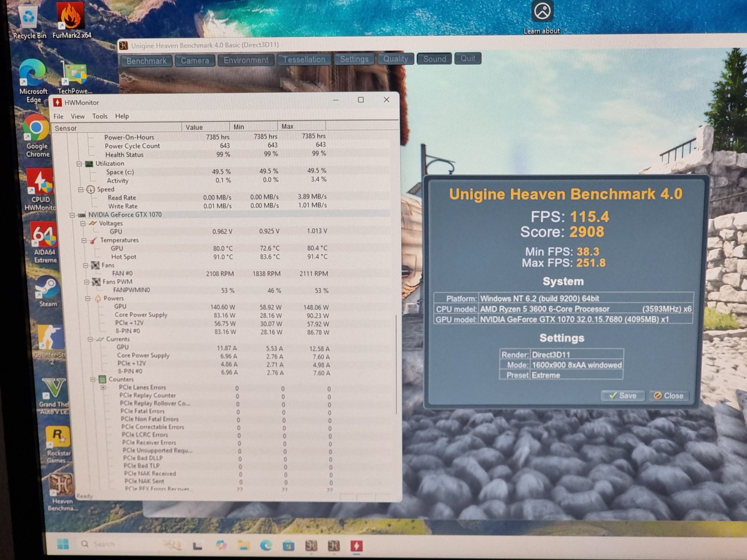Collapse the Counters tree node
Screen dimensions: 747x560
93,380
